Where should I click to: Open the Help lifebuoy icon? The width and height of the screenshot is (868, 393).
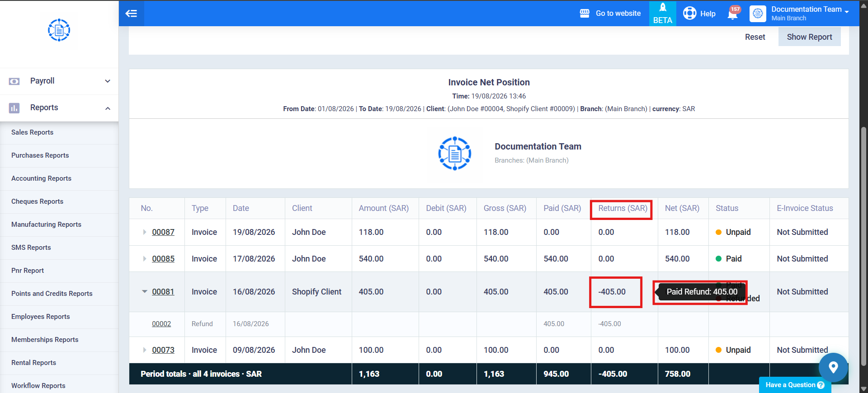(689, 13)
